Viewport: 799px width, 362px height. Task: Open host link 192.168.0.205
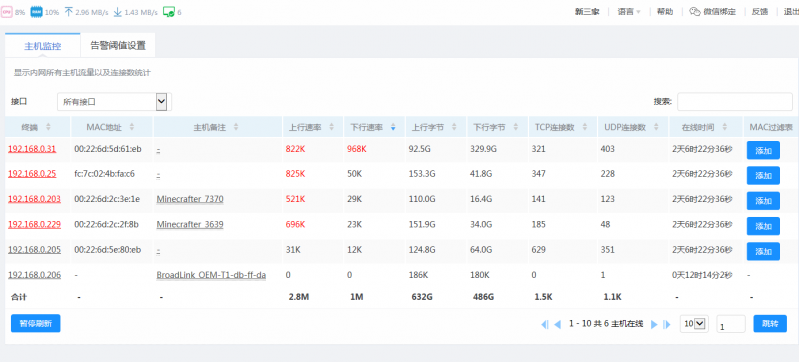pyautogui.click(x=34, y=249)
